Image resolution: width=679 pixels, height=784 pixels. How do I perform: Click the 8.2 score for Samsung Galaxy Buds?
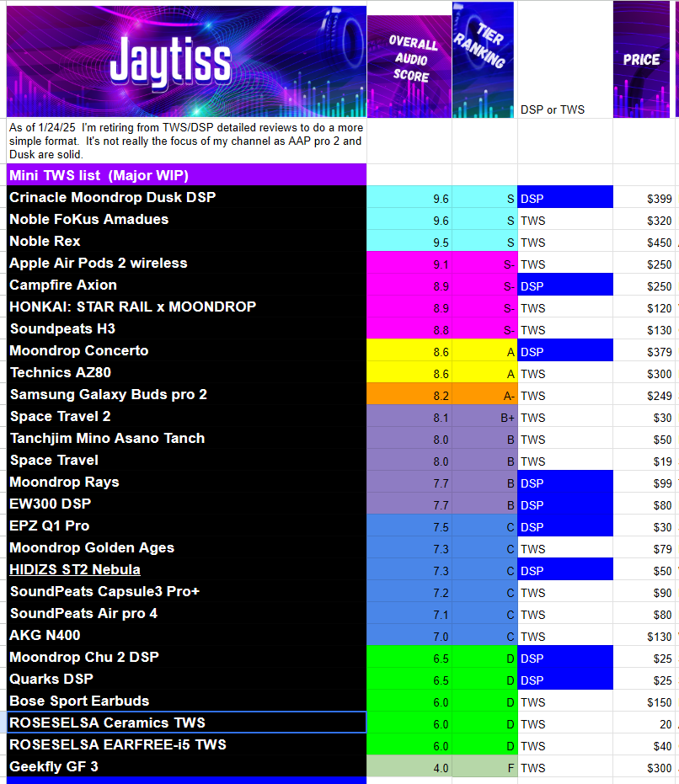(409, 394)
